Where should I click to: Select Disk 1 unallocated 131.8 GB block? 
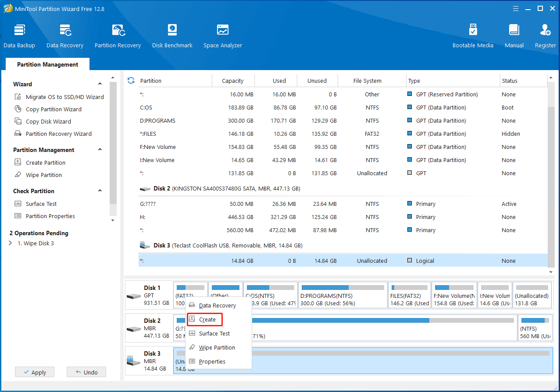pyautogui.click(x=532, y=295)
